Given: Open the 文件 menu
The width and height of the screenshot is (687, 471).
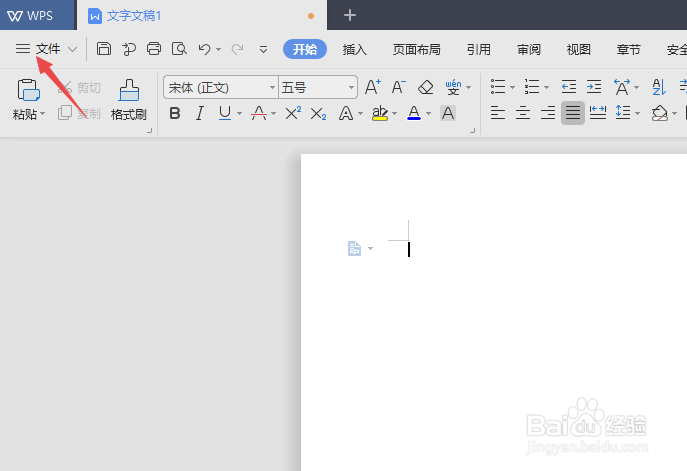Looking at the screenshot, I should 48,49.
